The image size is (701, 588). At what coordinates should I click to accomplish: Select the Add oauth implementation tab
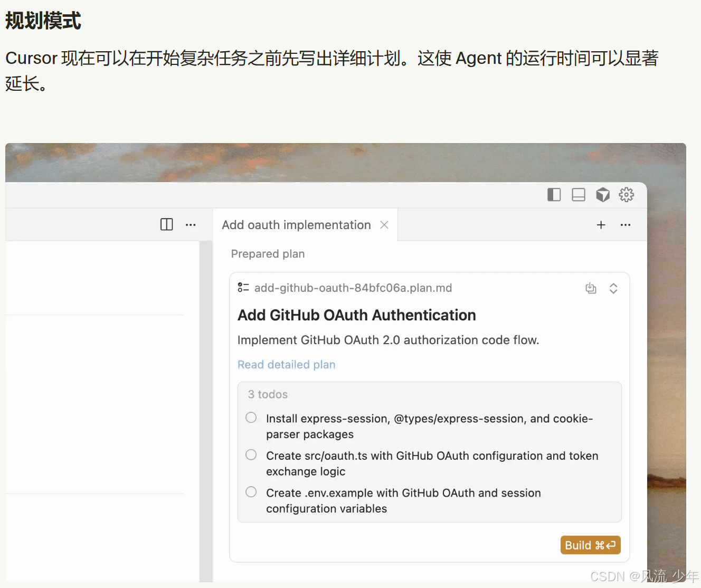tap(305, 225)
